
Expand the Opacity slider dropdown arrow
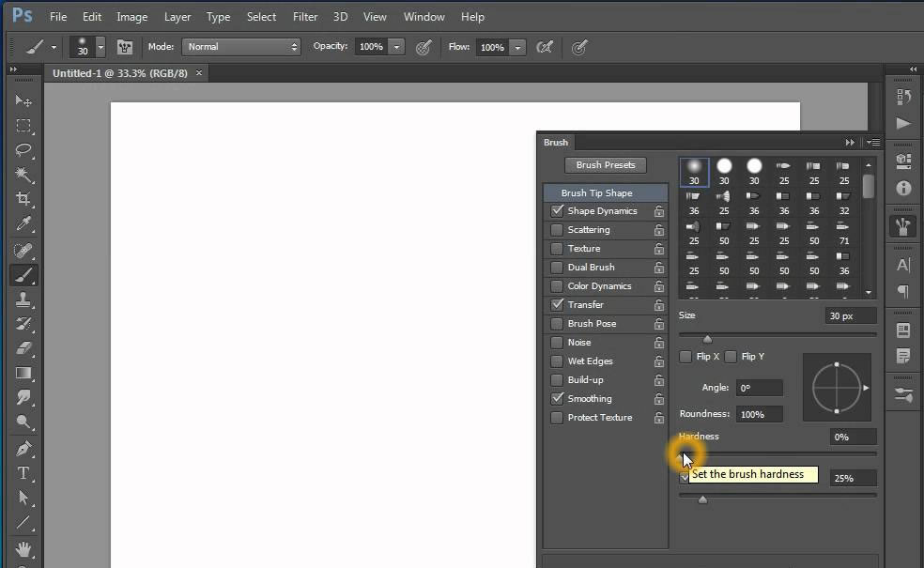396,47
